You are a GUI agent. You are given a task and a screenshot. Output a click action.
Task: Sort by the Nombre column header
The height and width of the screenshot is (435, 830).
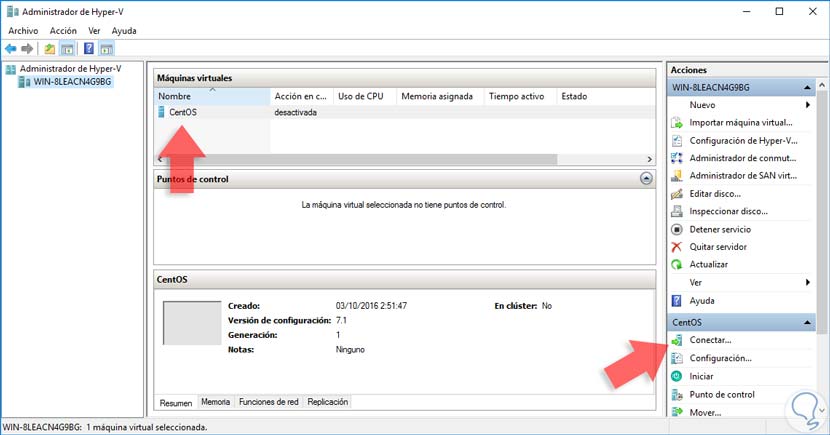pos(212,96)
